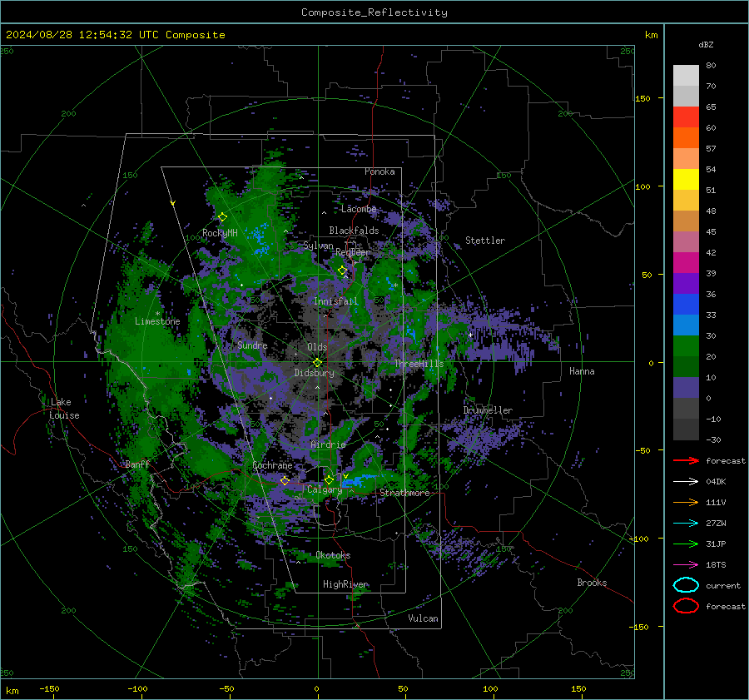Click the Calgary city label
Image resolution: width=749 pixels, height=700 pixels.
point(325,489)
